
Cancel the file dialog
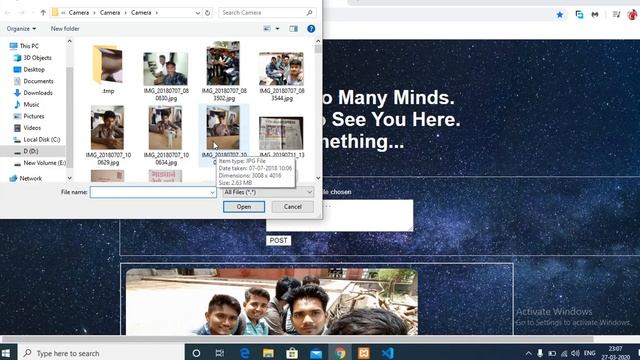[293, 207]
